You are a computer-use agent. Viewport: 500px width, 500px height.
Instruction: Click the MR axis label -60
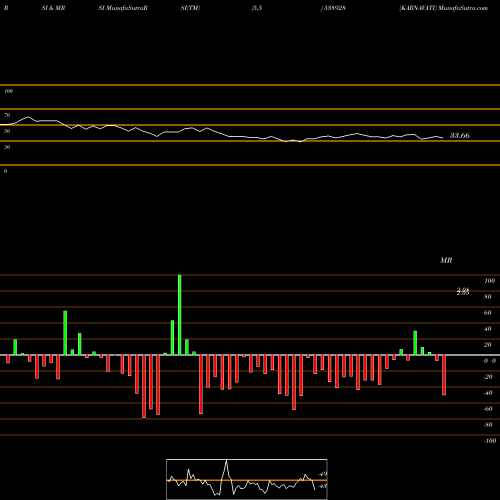pyautogui.click(x=488, y=409)
